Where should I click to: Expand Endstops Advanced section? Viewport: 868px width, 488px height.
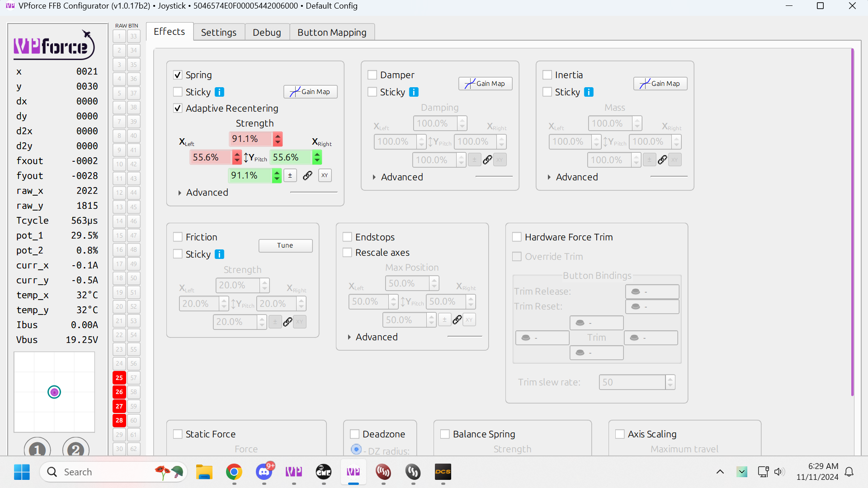pos(376,337)
